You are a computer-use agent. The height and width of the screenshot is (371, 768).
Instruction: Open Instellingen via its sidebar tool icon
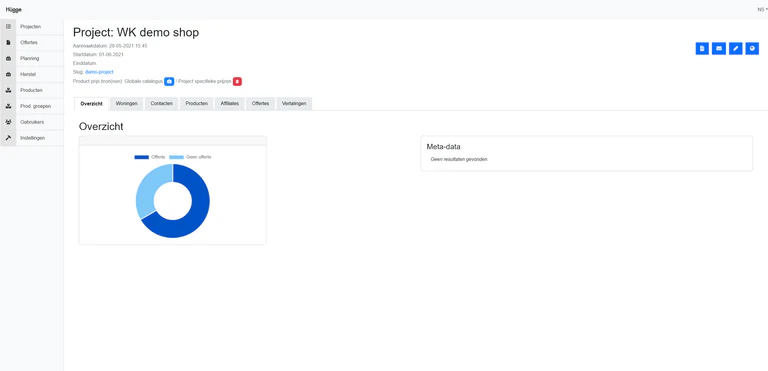pos(8,138)
